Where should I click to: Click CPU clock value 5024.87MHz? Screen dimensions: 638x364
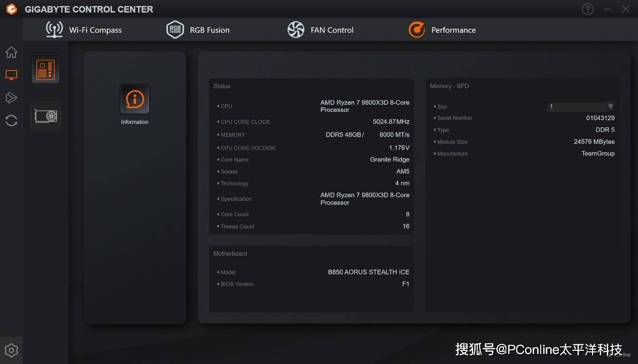coord(391,122)
